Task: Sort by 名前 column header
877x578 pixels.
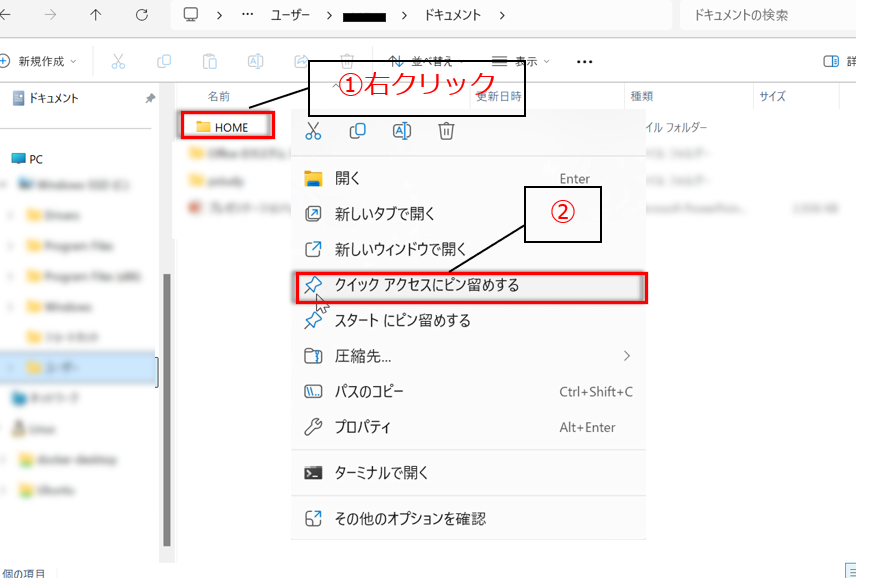Action: [219, 96]
